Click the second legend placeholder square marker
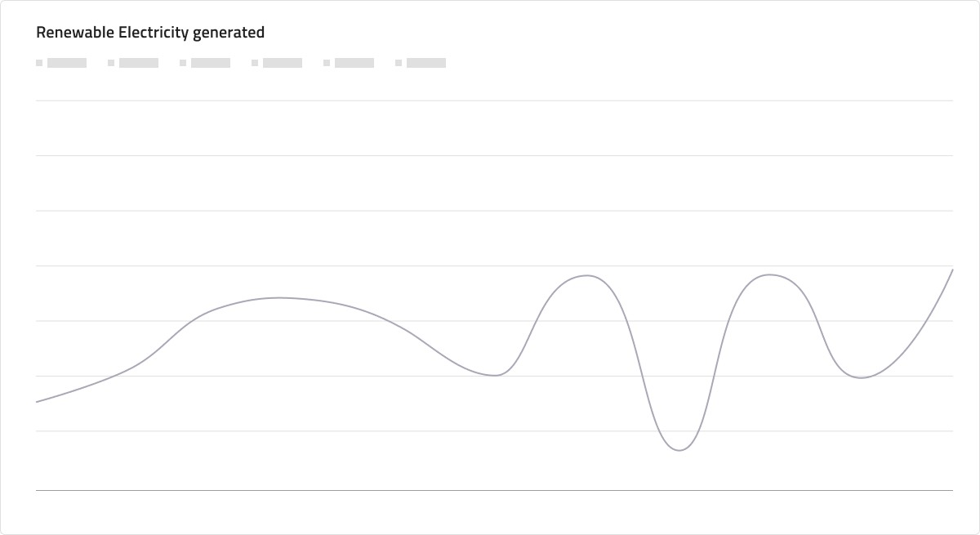980x535 pixels. (x=111, y=63)
